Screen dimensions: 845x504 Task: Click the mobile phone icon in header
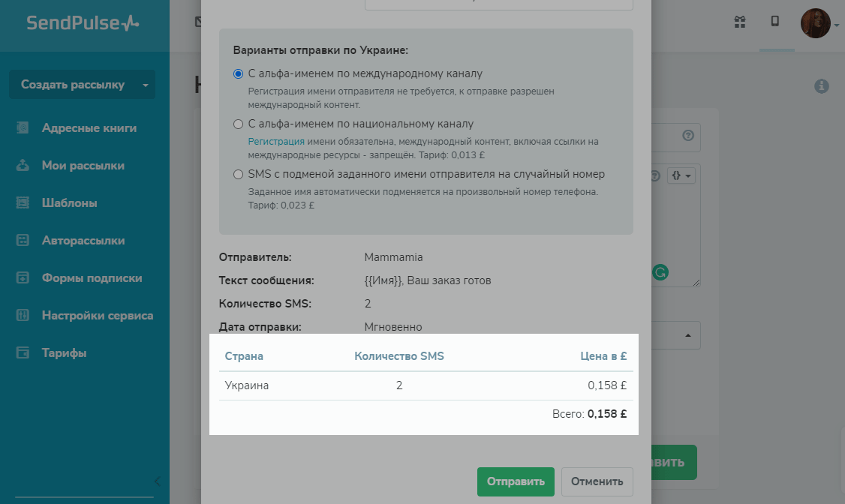[x=775, y=22]
